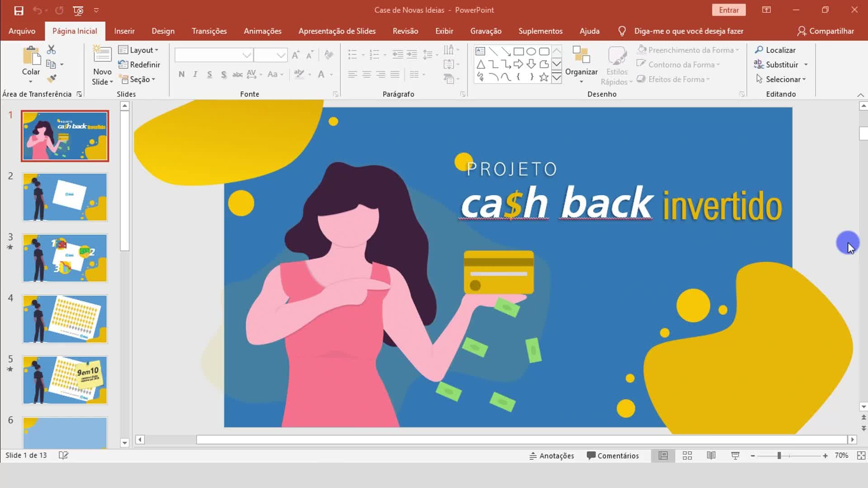Click the Undo arrow icon
The image size is (868, 488).
pos(38,10)
